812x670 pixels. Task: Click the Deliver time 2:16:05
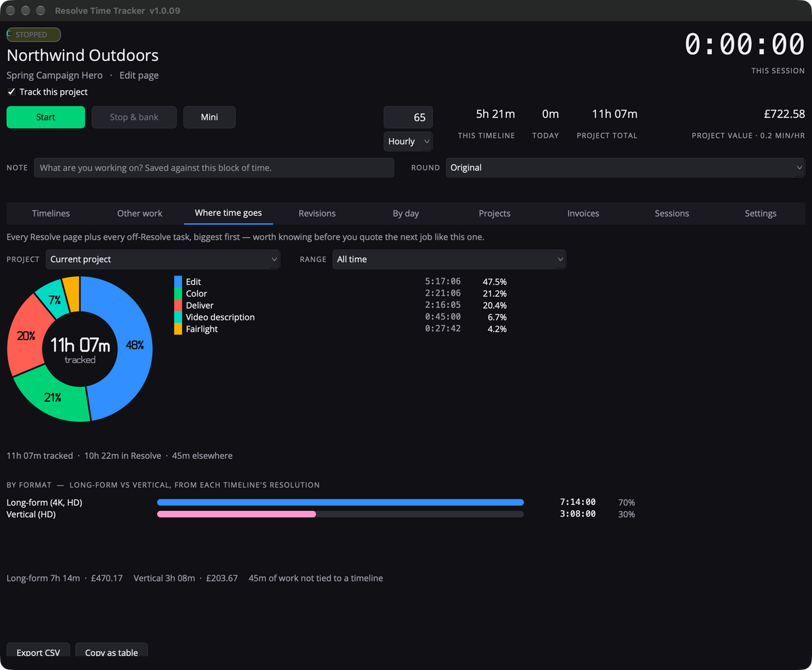pos(443,305)
